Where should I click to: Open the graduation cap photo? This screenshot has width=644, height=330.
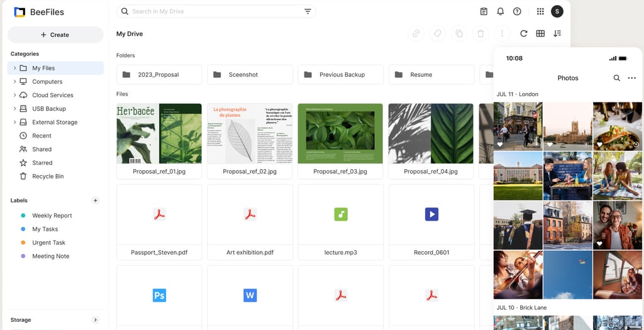pos(518,225)
